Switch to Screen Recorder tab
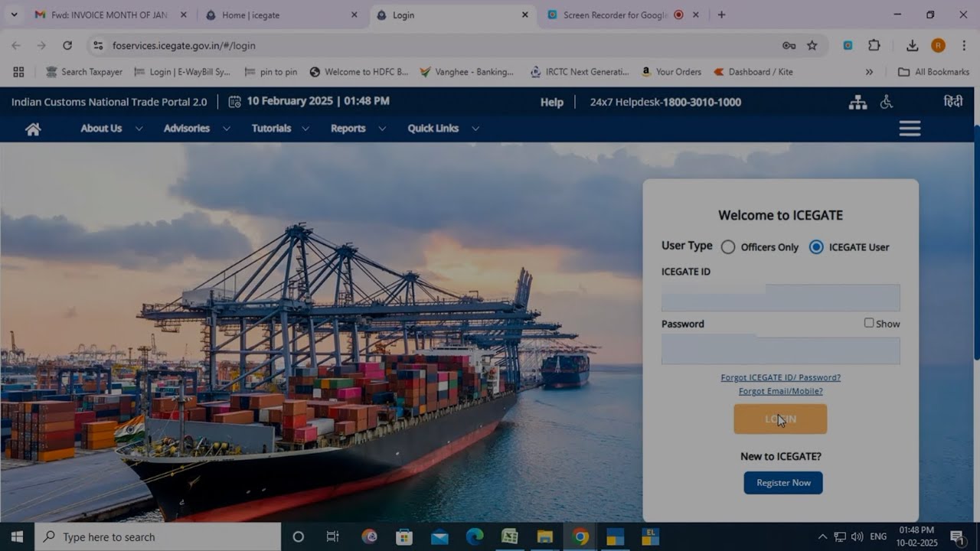980x551 pixels. (x=616, y=15)
